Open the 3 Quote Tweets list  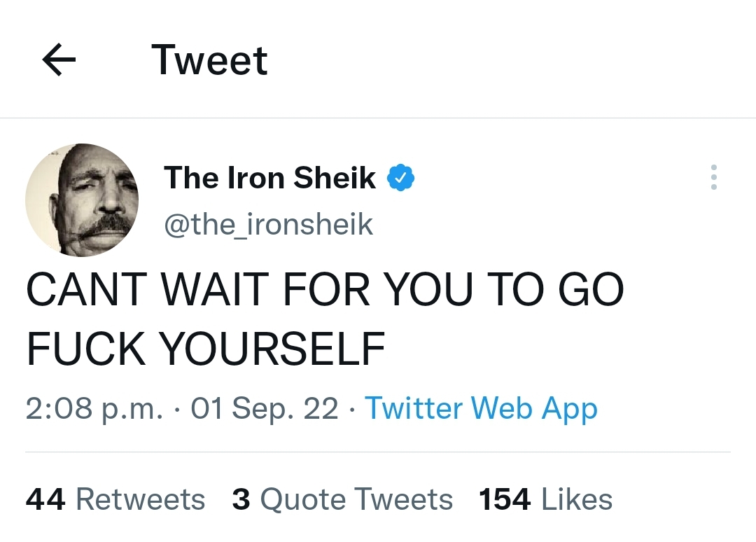(342, 499)
